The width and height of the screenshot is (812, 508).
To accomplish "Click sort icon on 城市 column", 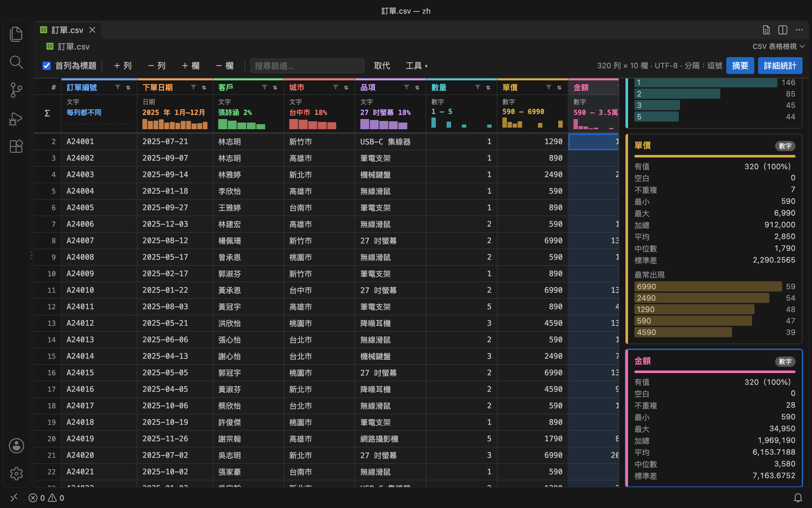I will [x=346, y=87].
